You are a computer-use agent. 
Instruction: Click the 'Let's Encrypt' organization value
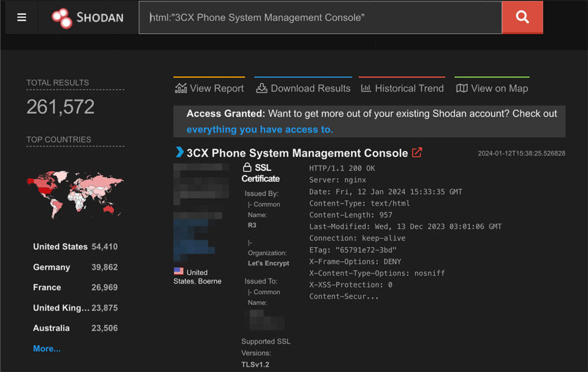[269, 263]
